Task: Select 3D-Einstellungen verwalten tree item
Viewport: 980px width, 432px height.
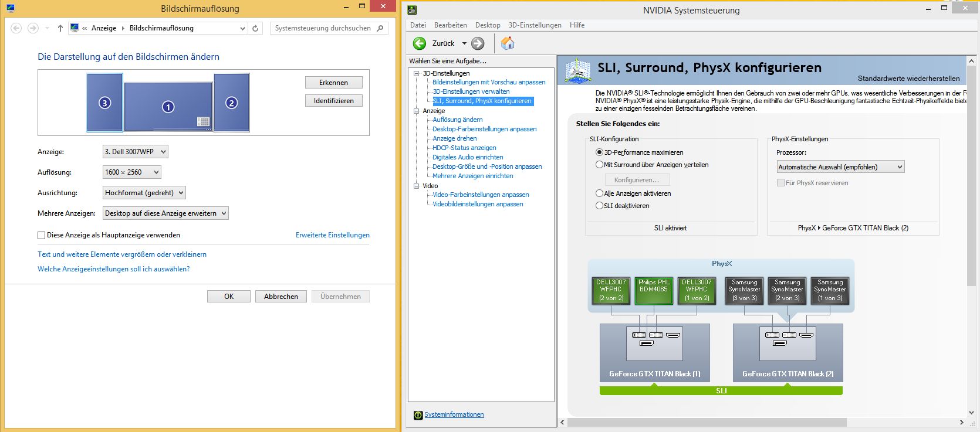Action: [x=471, y=91]
